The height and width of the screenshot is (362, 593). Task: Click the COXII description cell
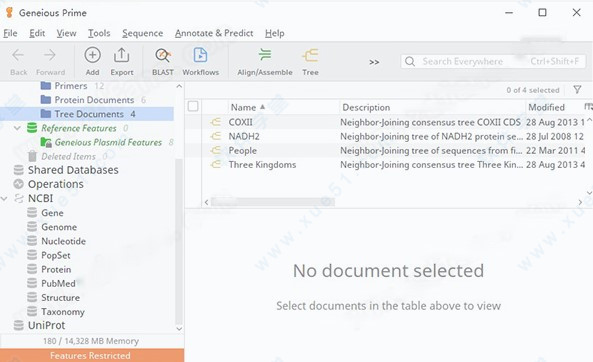click(x=430, y=122)
